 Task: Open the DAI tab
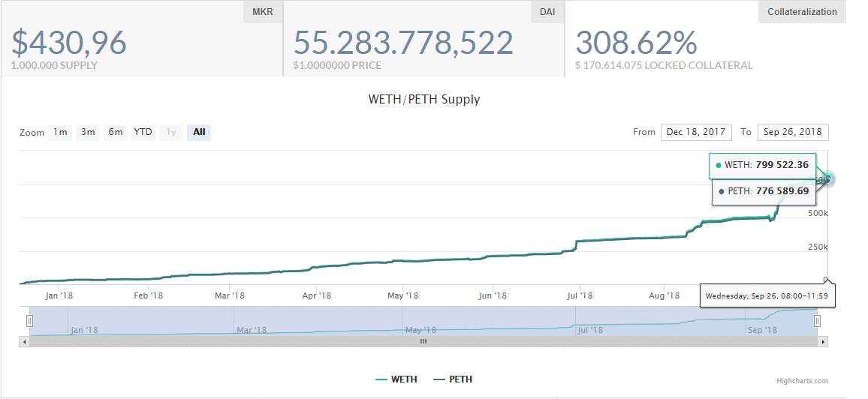[547, 11]
